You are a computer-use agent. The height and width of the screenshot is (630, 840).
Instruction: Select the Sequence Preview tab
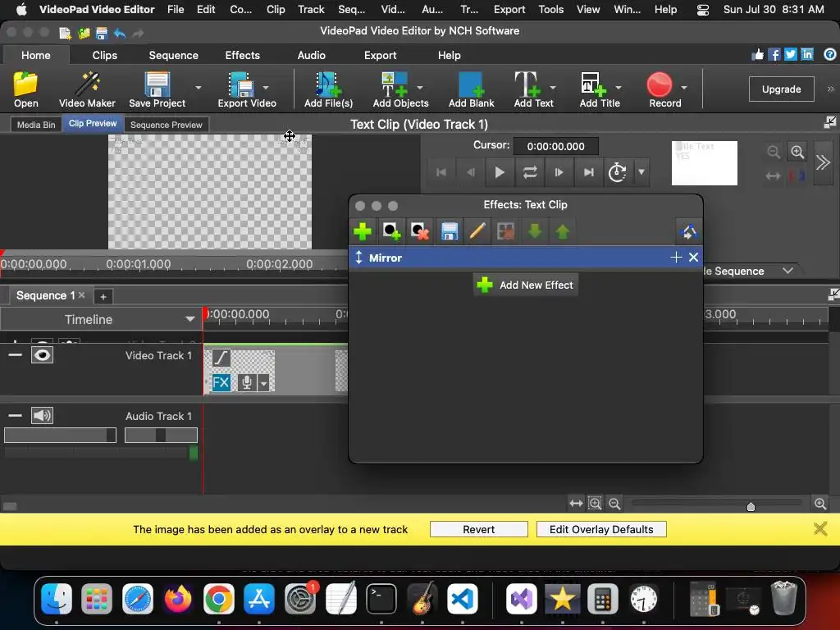(166, 125)
